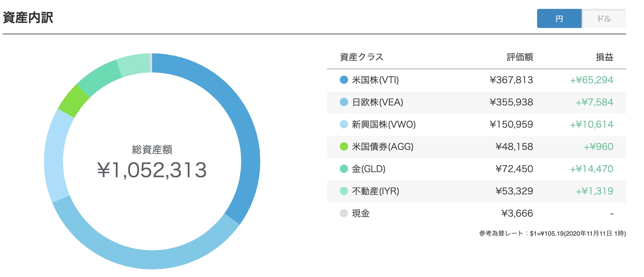Screen dimensions: 644x277
Task: Select the 日欧株(VEA) table row label
Action: 378,102
